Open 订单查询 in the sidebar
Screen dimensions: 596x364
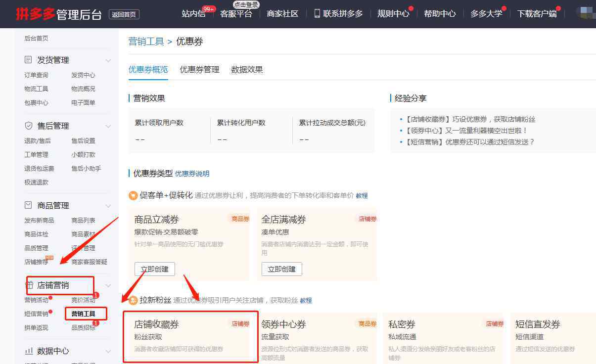click(37, 75)
